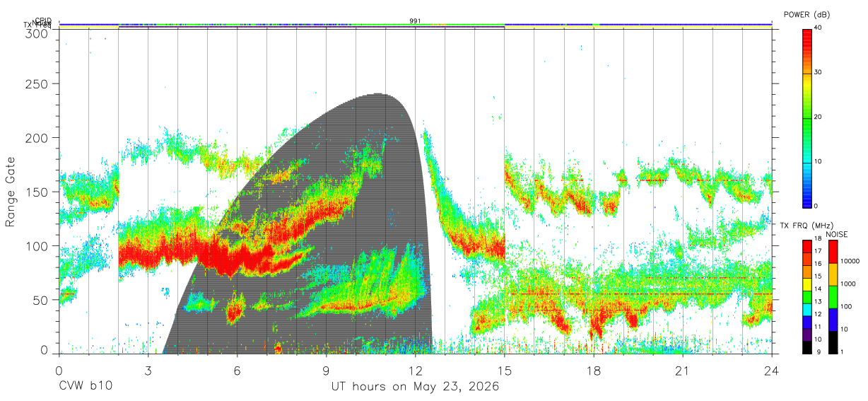Select the green swatch in the TX FRQ bar
The height and width of the screenshot is (401, 868).
(x=806, y=296)
